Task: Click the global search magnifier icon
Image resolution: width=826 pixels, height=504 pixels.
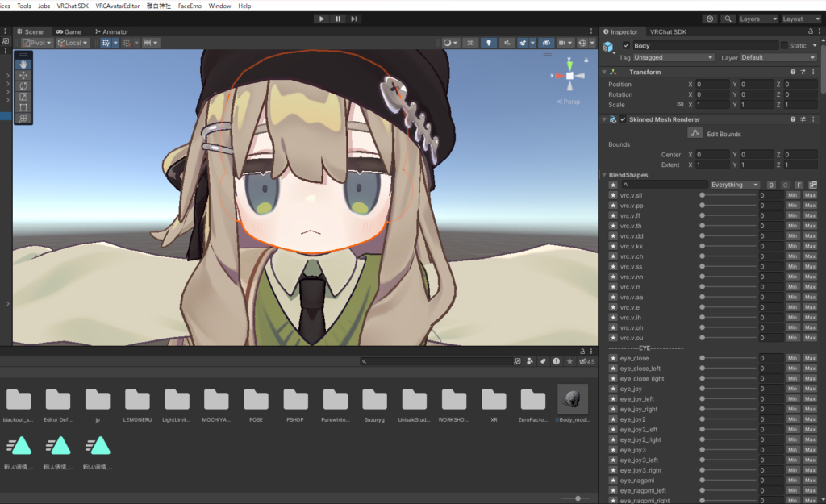Action: point(728,19)
